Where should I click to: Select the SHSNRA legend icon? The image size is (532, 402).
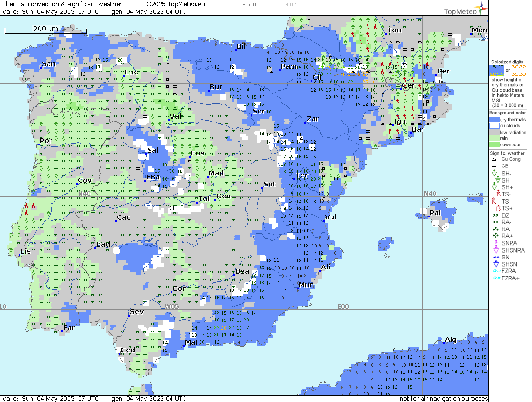point(496,250)
